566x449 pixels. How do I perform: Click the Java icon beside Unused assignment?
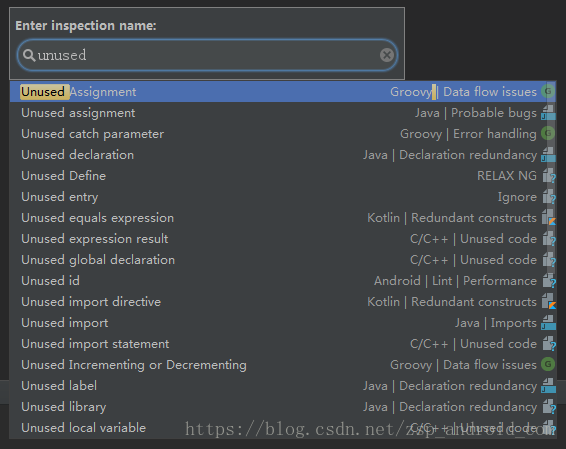click(548, 113)
